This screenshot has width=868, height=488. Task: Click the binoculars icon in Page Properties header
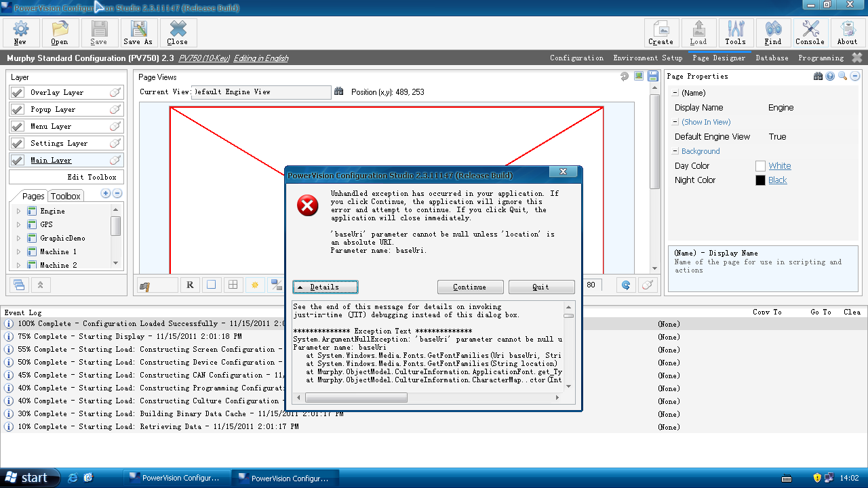pos(818,77)
